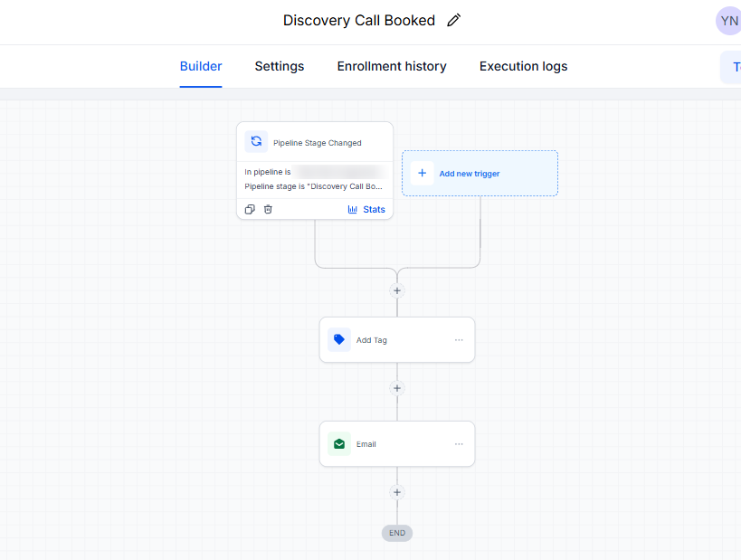Open the Add Tag action card
The height and width of the screenshot is (560, 741).
(397, 340)
